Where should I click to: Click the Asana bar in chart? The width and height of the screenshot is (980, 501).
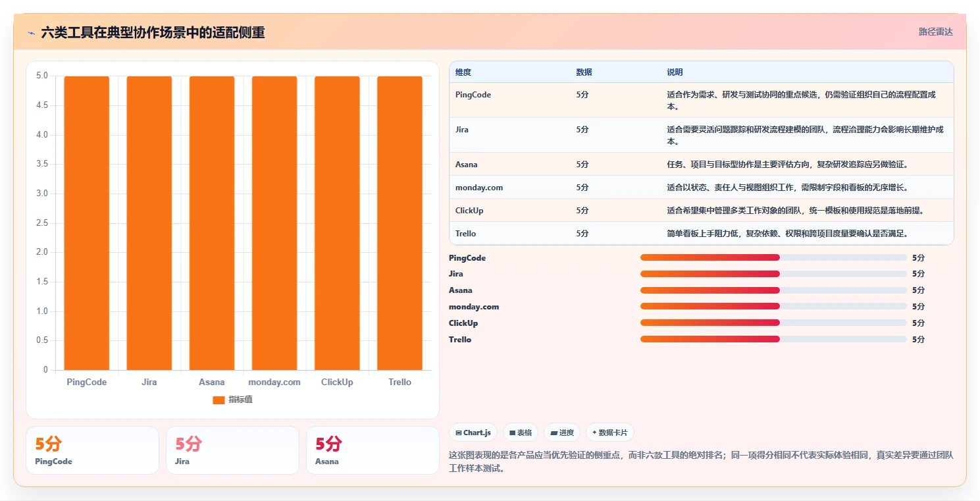click(212, 223)
